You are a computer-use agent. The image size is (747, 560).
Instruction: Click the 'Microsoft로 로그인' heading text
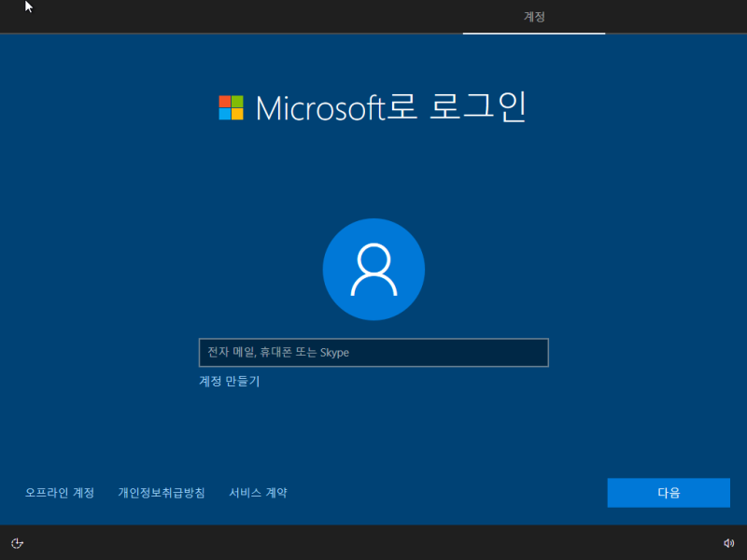point(390,107)
